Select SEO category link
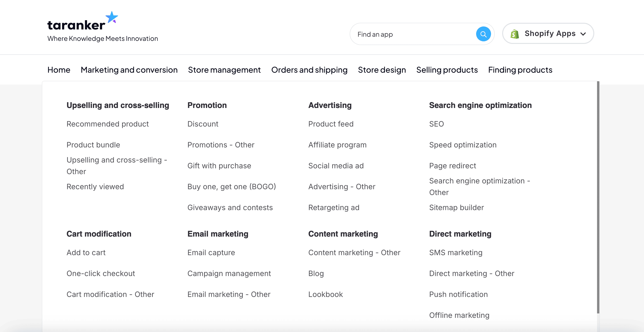 [x=436, y=124]
